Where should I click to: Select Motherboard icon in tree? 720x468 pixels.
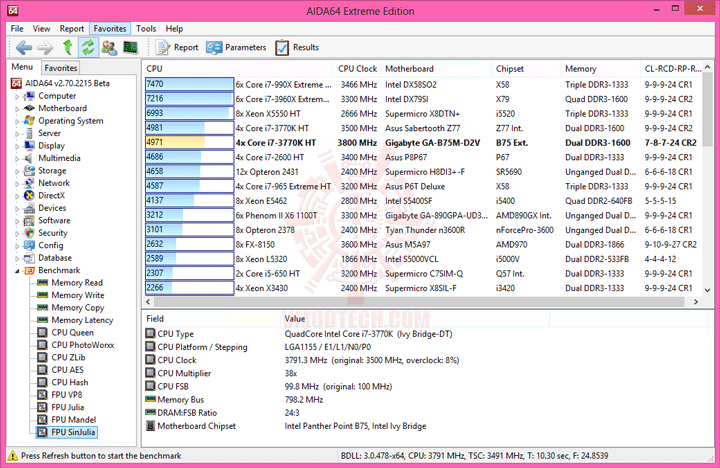[x=29, y=108]
